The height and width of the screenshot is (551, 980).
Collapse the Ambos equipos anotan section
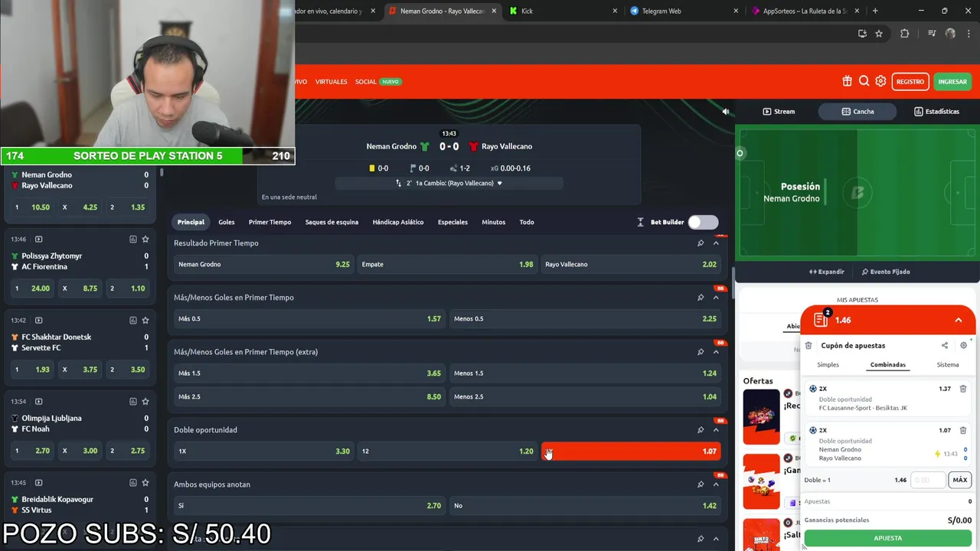point(716,484)
